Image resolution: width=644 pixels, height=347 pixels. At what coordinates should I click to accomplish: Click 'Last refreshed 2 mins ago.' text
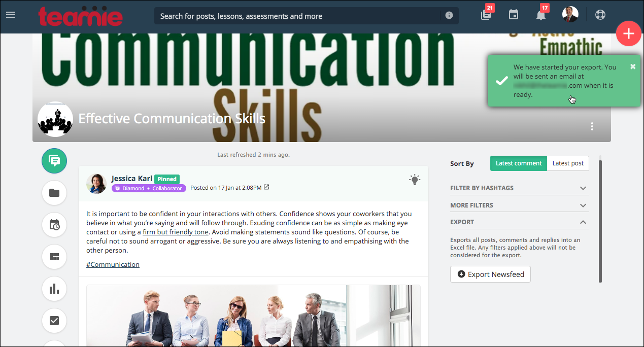pos(253,155)
